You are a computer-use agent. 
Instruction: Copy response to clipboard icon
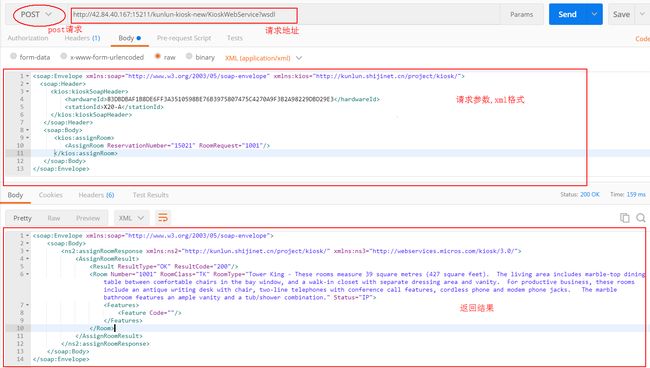(x=624, y=218)
